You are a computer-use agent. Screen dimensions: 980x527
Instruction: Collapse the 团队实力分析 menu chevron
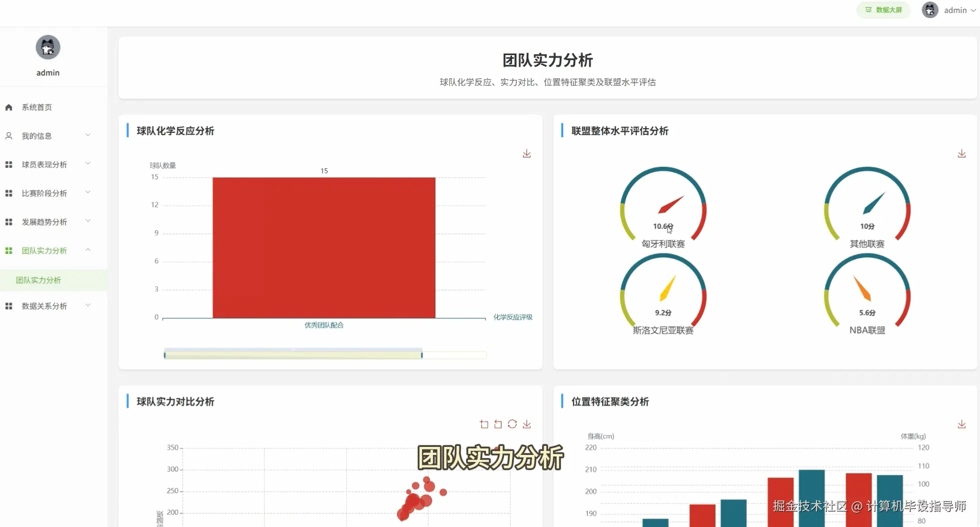88,250
